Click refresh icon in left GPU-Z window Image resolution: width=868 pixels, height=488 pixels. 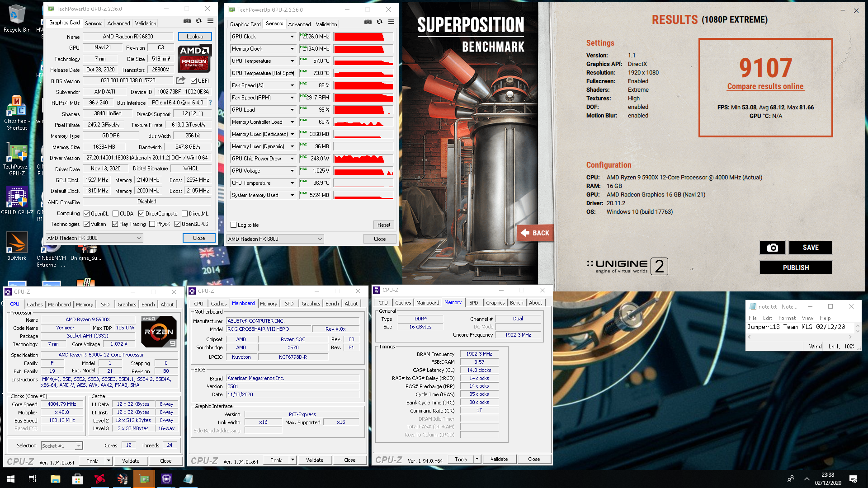(198, 21)
